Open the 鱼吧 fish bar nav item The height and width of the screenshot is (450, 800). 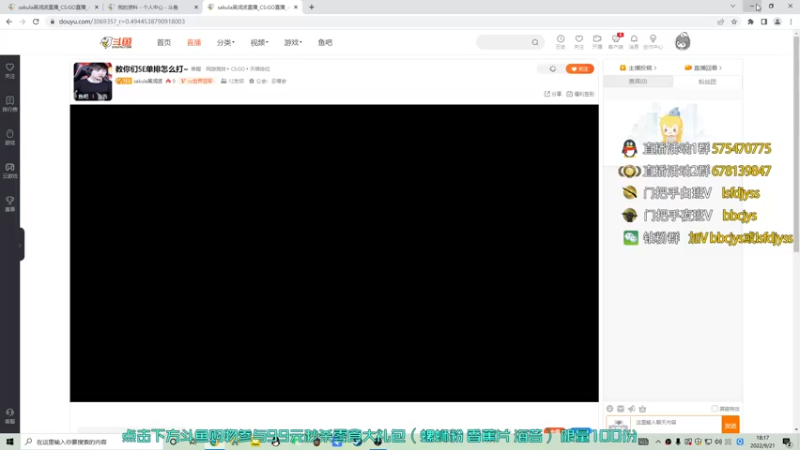[x=325, y=42]
